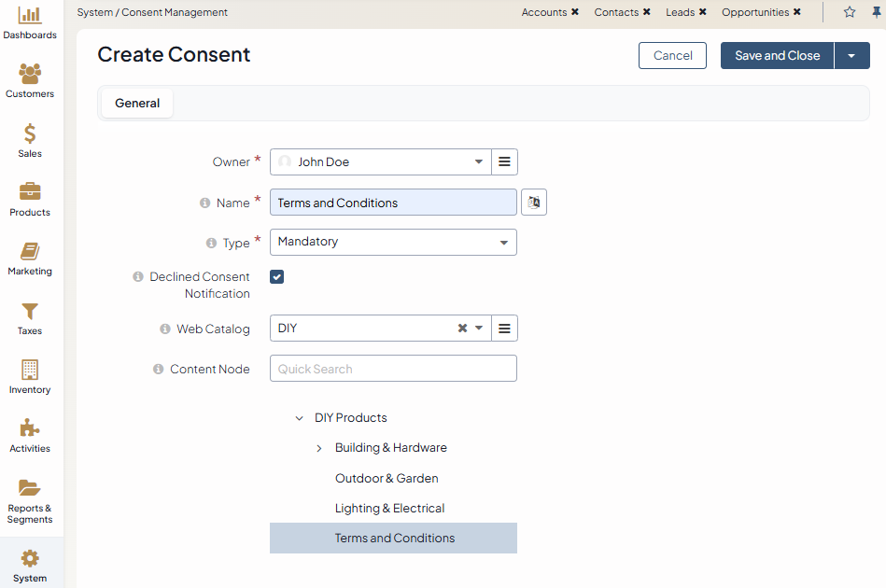Open the Customers section icon
This screenshot has width=886, height=588.
(30, 75)
